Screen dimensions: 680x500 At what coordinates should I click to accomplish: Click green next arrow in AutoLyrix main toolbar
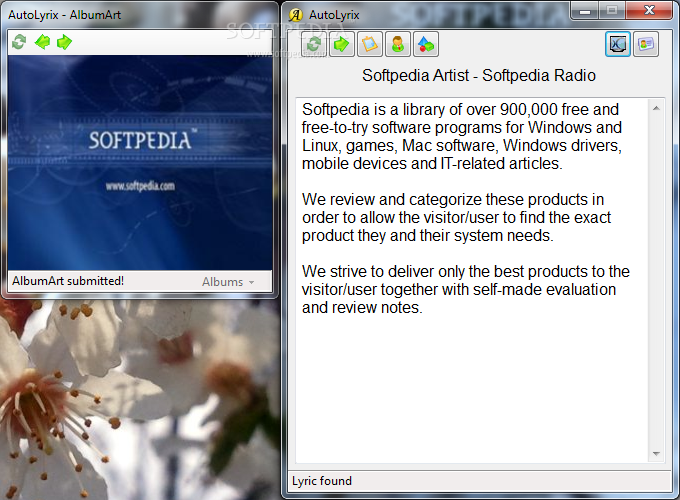342,44
